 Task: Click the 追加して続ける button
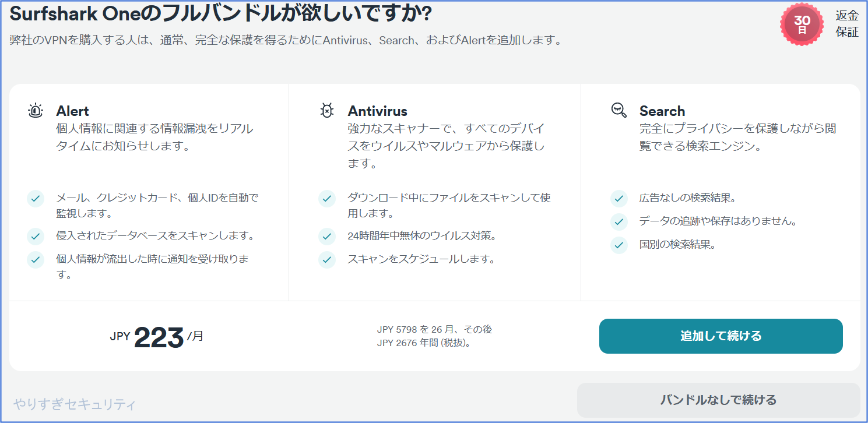pyautogui.click(x=721, y=336)
